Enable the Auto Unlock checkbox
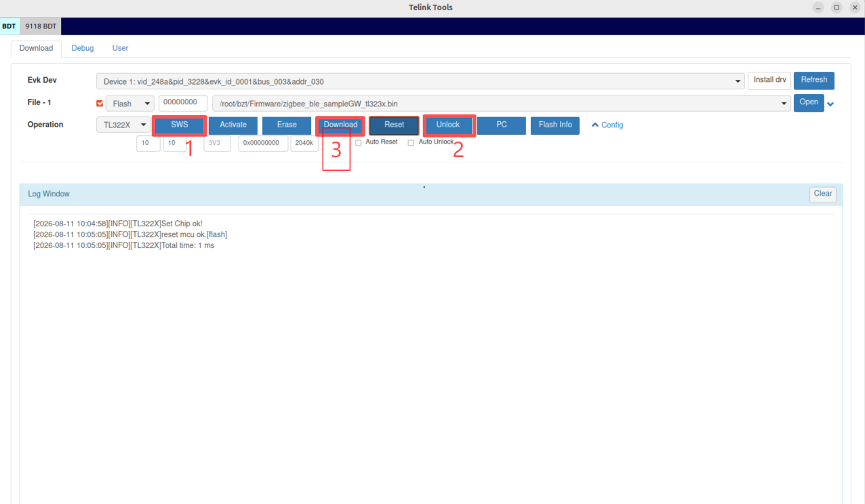 coord(411,143)
